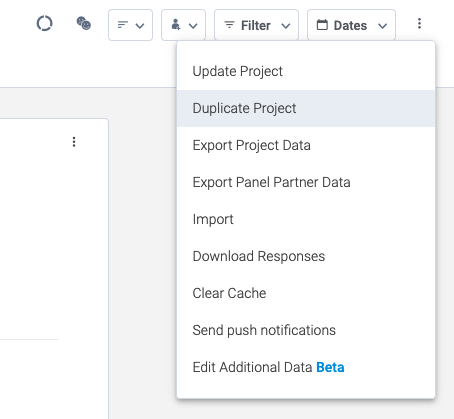Click the funnel icon beside Filter
The image size is (454, 419).
coord(229,25)
